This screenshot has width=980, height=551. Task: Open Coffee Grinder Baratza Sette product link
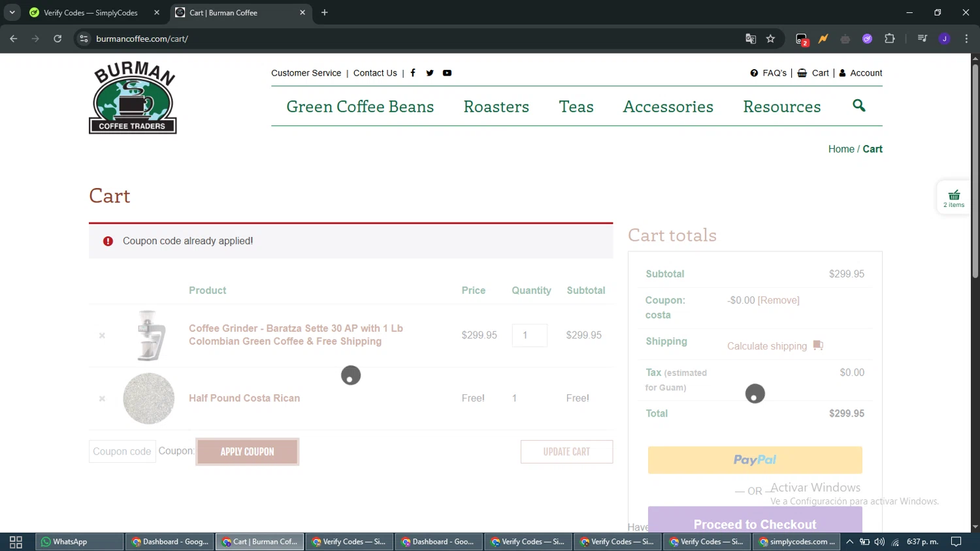tap(296, 335)
